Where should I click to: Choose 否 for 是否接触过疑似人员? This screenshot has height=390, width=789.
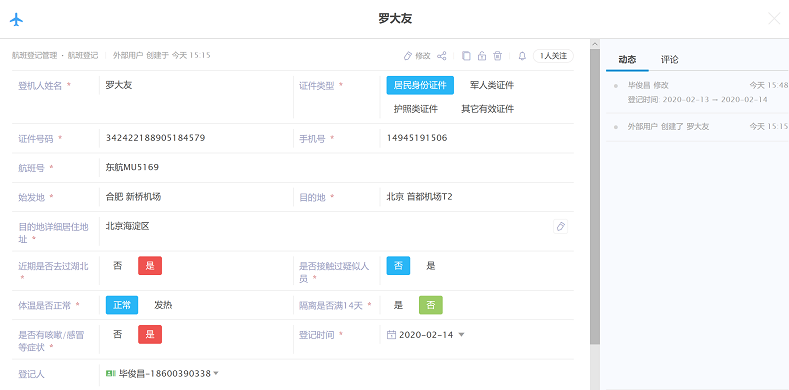[398, 266]
